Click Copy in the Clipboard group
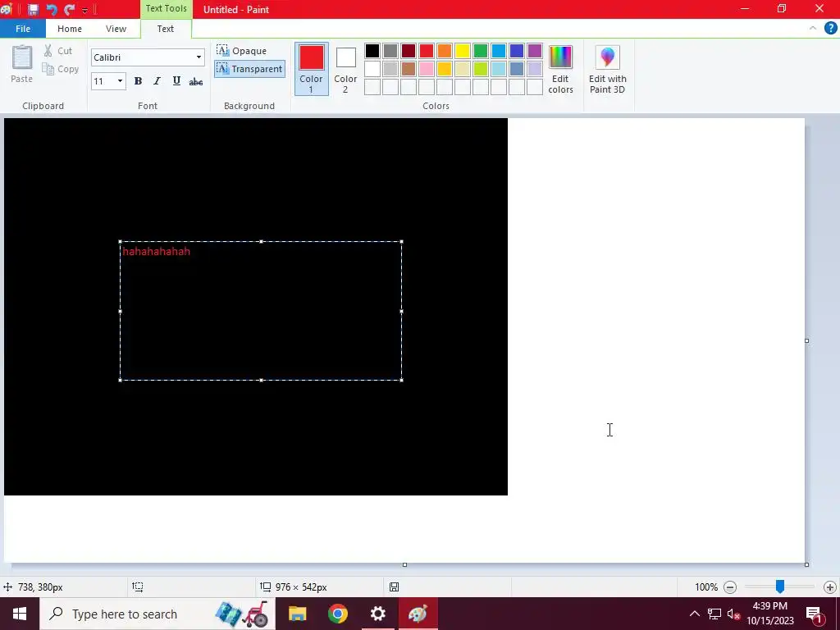 point(61,69)
